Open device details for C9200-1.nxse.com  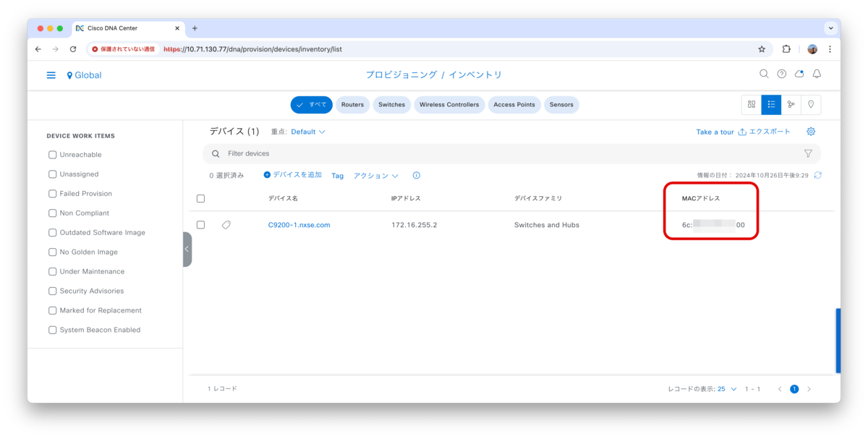pyautogui.click(x=299, y=224)
